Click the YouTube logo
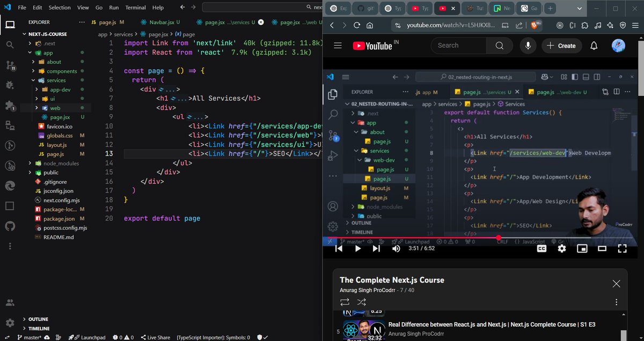The width and height of the screenshot is (644, 341). coord(372,46)
